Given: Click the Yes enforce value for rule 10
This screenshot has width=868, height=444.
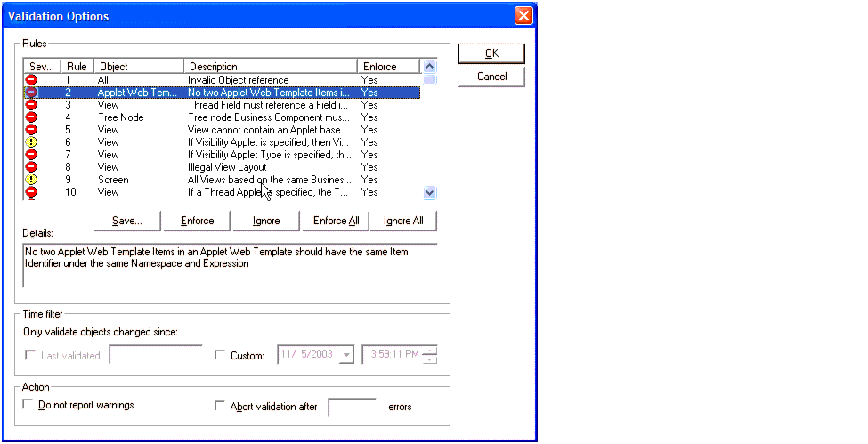Looking at the screenshot, I should click(369, 192).
